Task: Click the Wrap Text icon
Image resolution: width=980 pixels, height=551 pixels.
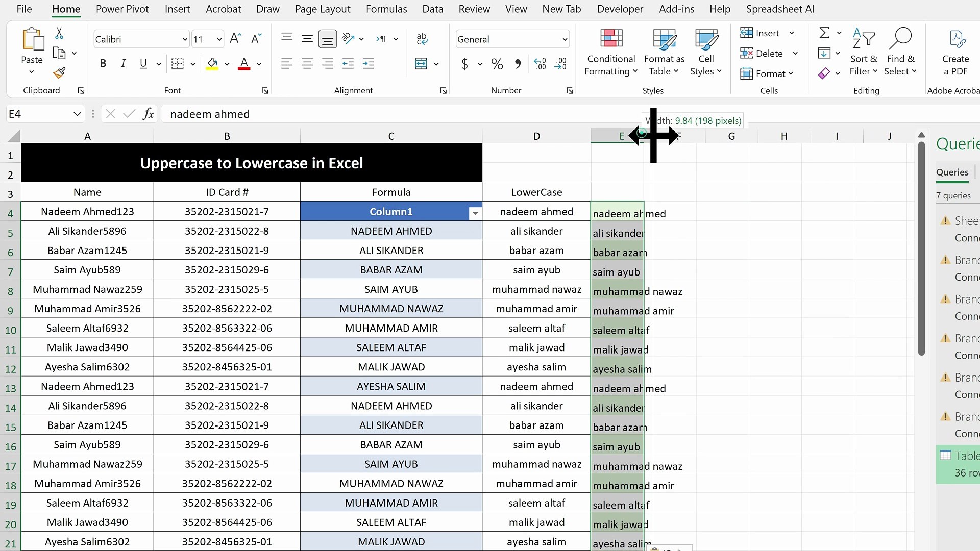Action: (422, 39)
